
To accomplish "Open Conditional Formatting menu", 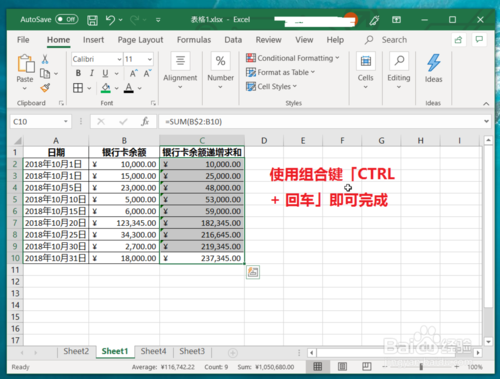I will pos(293,58).
